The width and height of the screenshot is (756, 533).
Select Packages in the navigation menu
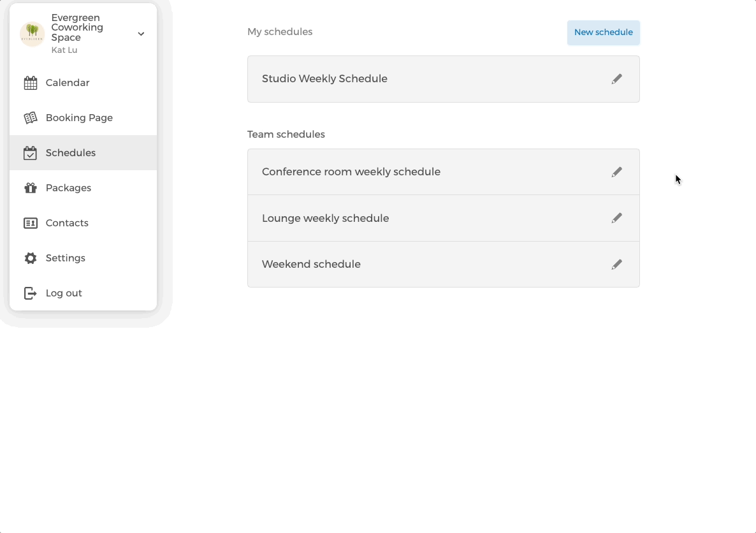pyautogui.click(x=68, y=187)
